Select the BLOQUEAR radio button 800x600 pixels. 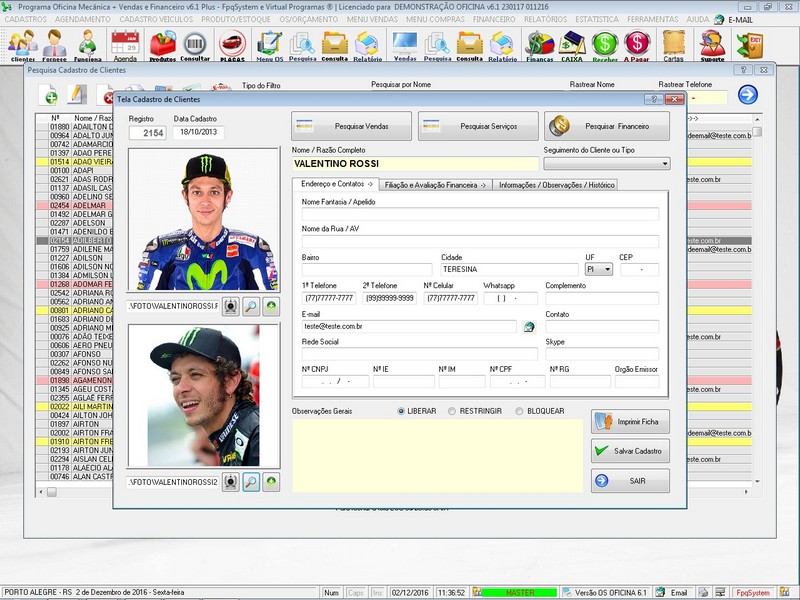(519, 411)
